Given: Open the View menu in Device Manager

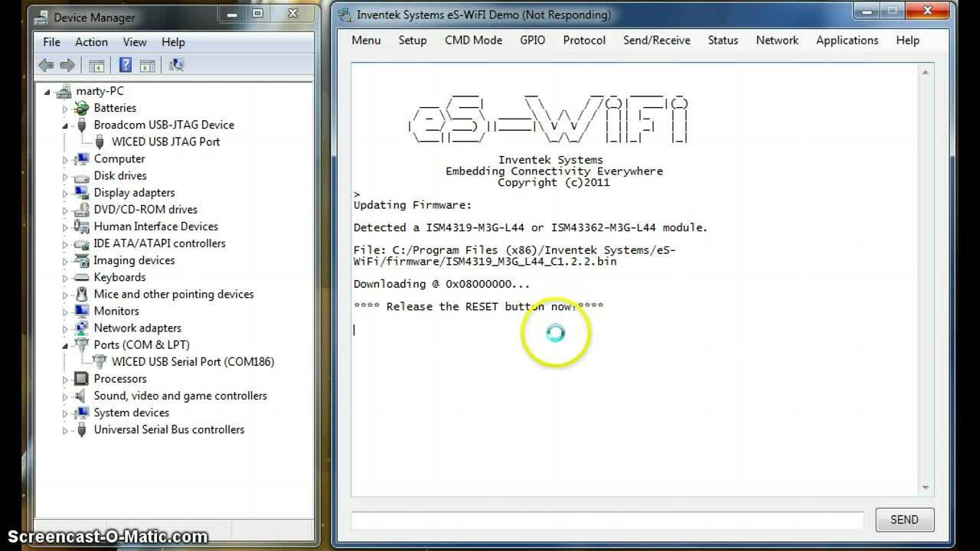Looking at the screenshot, I should 135,42.
